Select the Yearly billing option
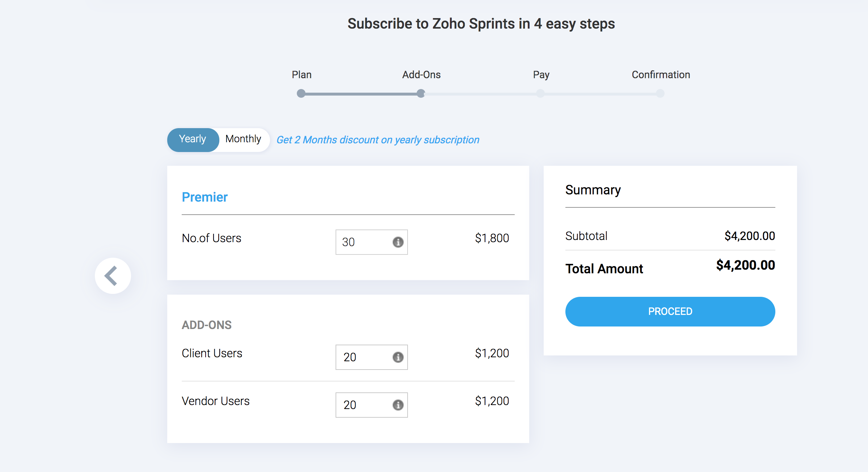This screenshot has width=868, height=472. (x=193, y=140)
